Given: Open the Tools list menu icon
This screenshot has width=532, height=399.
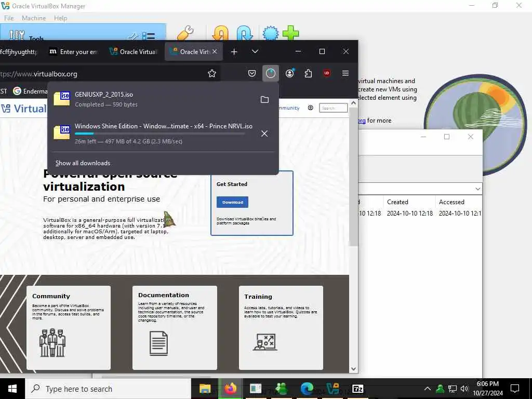Looking at the screenshot, I should [148, 36].
